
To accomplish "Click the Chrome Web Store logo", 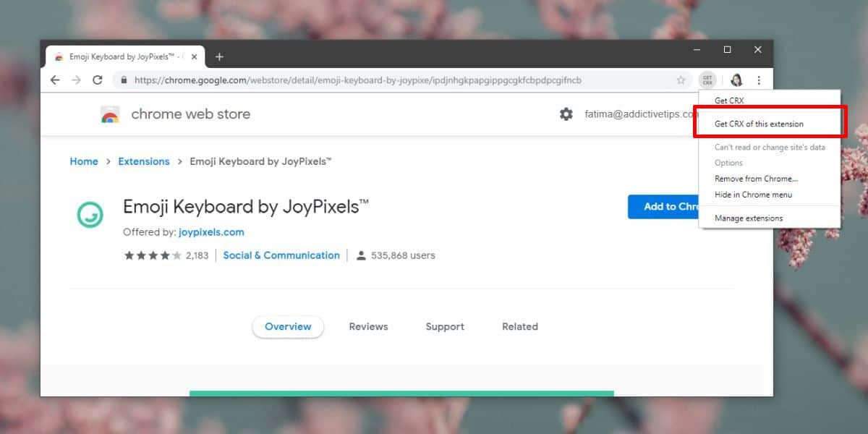I will [x=111, y=114].
